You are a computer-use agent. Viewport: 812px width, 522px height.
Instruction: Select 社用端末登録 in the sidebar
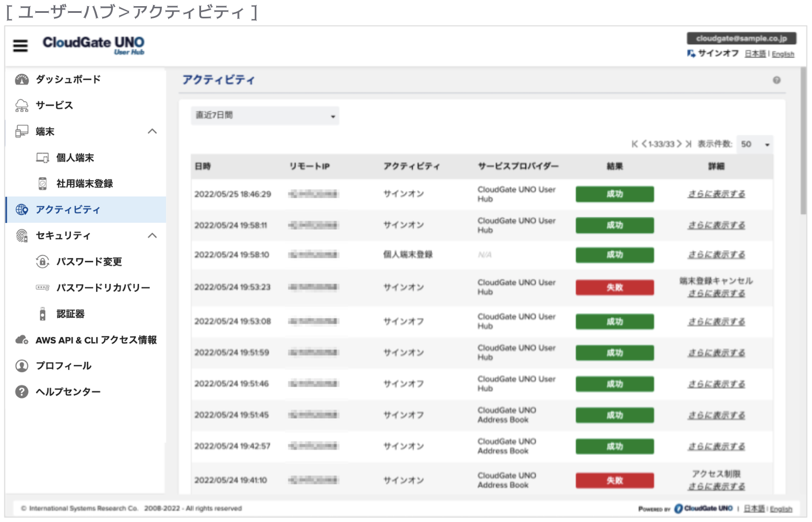click(x=85, y=183)
